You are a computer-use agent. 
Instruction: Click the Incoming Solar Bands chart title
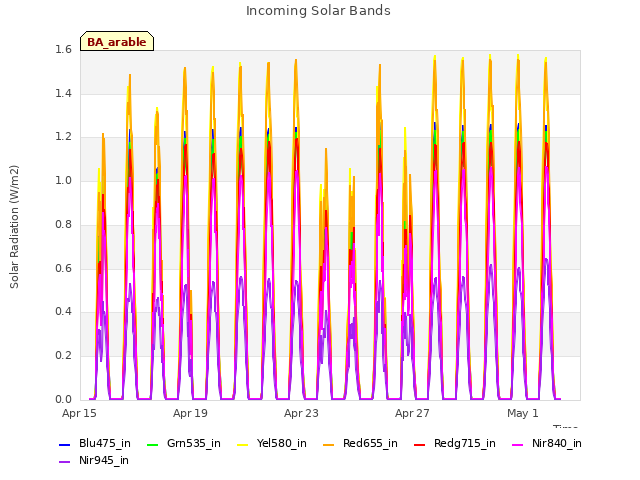(318, 11)
